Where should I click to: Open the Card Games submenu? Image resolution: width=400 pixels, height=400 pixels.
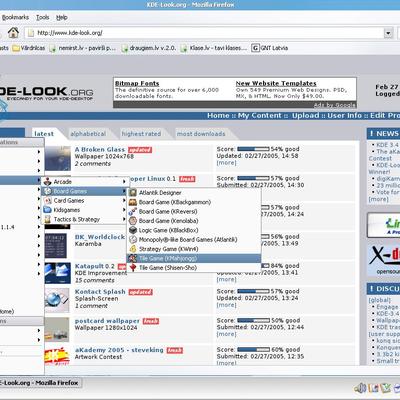pyautogui.click(x=85, y=201)
